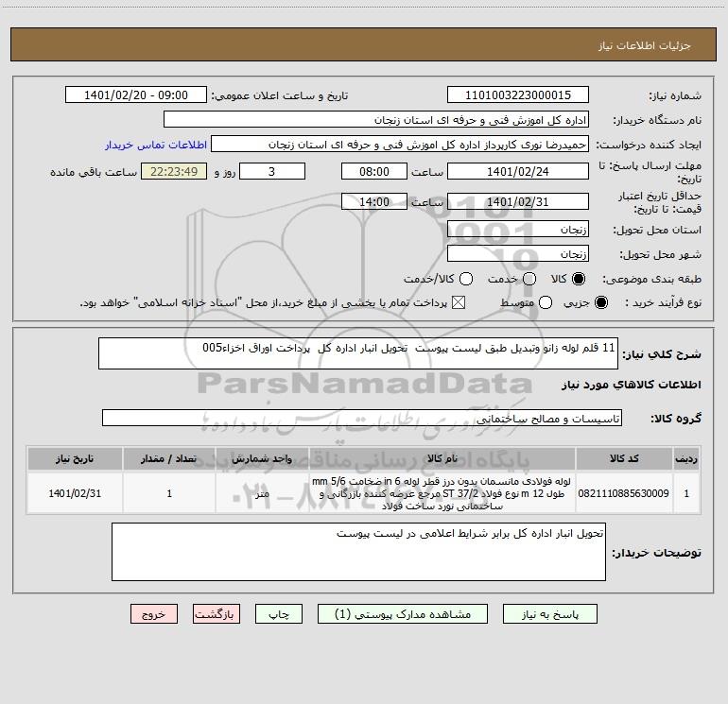Viewport: 728px width, 704px height.
Task: Click the general need description text box
Action: (358, 353)
